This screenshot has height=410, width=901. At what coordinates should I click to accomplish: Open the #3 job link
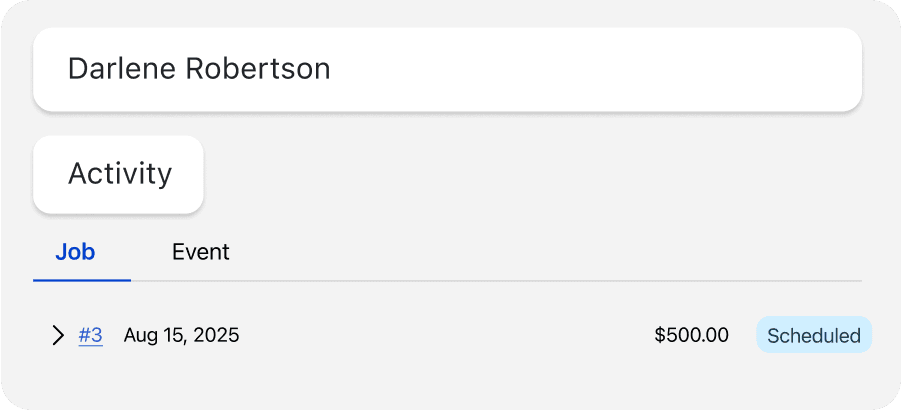pyautogui.click(x=90, y=335)
